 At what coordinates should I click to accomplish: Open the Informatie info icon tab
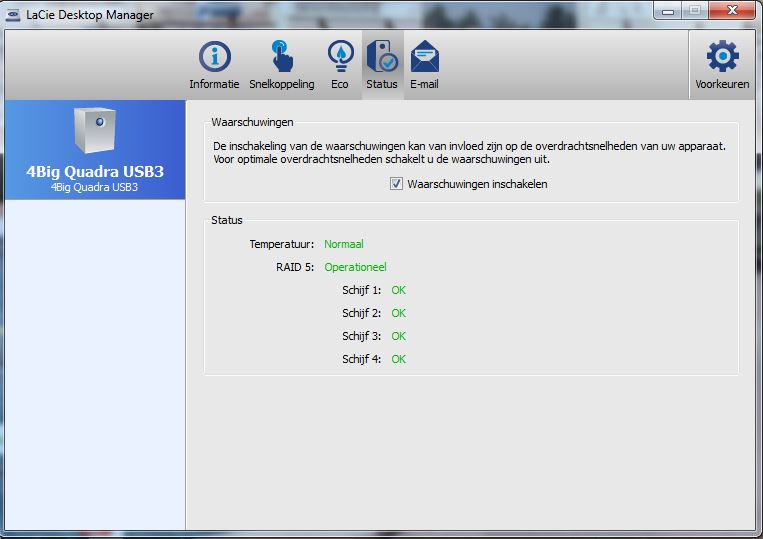point(214,58)
